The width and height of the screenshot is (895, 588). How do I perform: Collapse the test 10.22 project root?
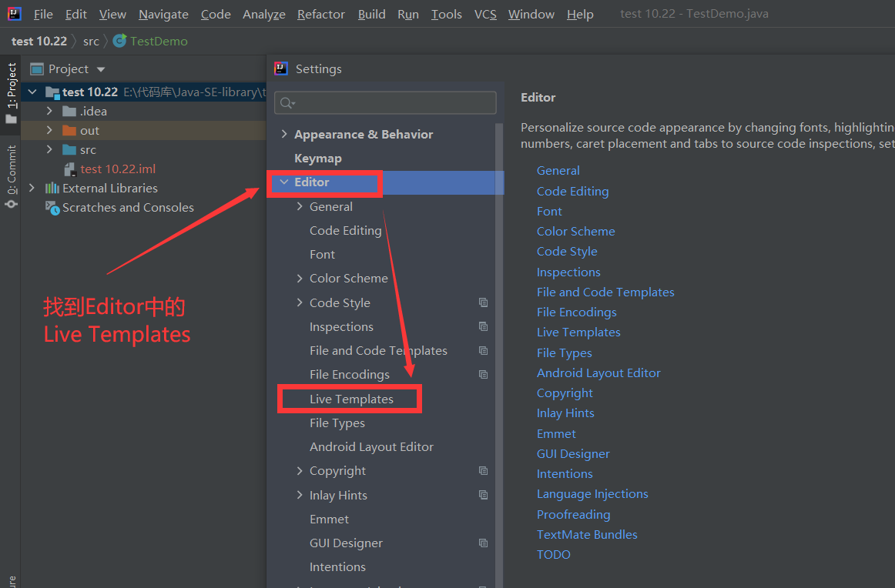pos(32,92)
